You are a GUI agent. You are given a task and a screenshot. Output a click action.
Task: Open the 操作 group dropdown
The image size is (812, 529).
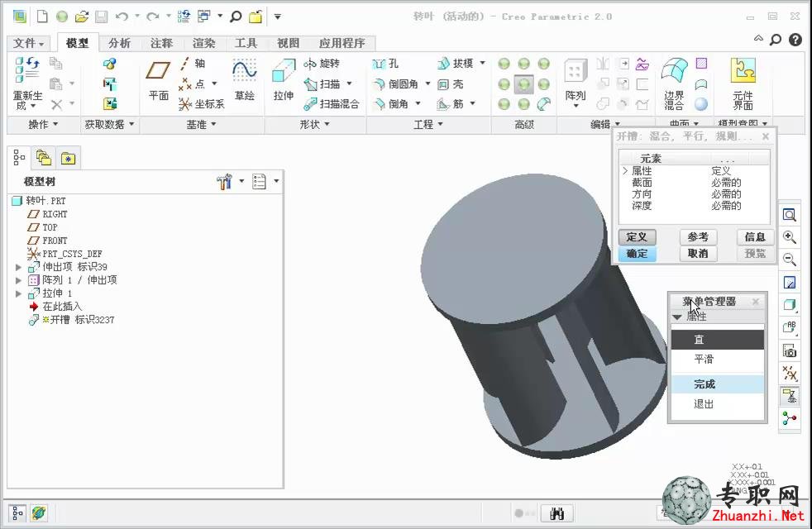tap(42, 124)
